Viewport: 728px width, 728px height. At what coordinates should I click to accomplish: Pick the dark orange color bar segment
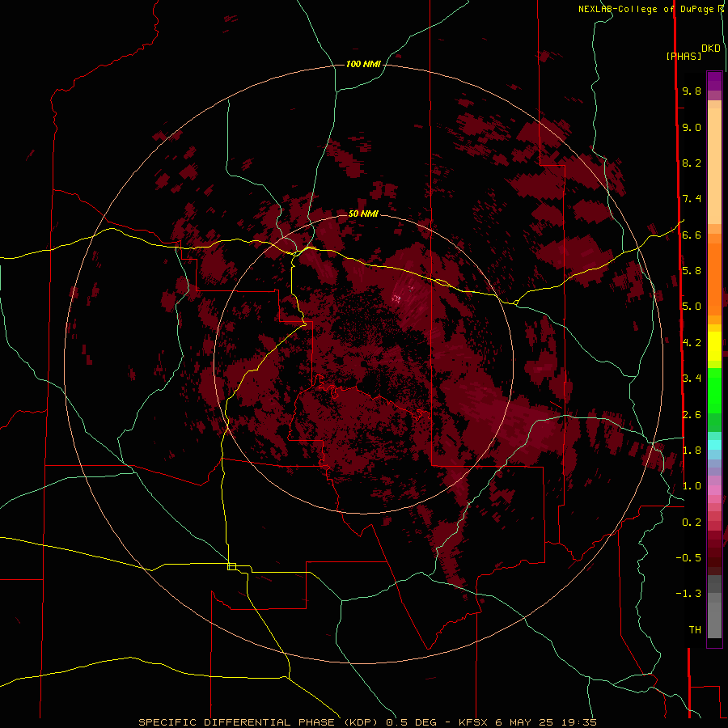(x=714, y=280)
